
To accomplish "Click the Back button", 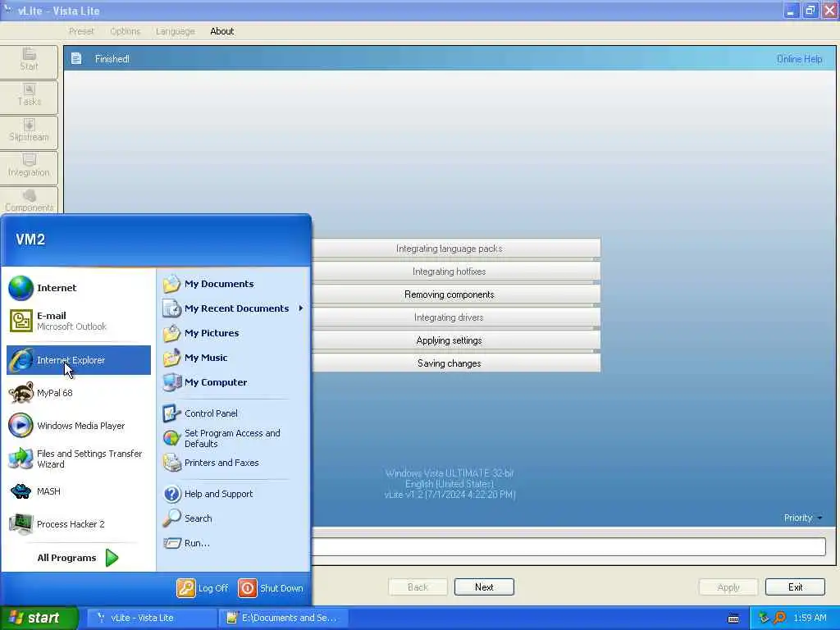I will [418, 587].
